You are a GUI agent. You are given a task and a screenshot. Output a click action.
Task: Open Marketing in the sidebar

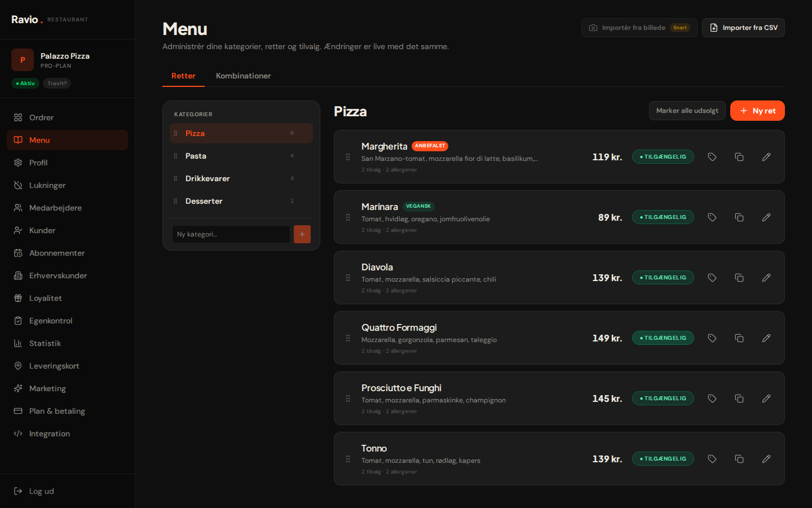(67, 388)
